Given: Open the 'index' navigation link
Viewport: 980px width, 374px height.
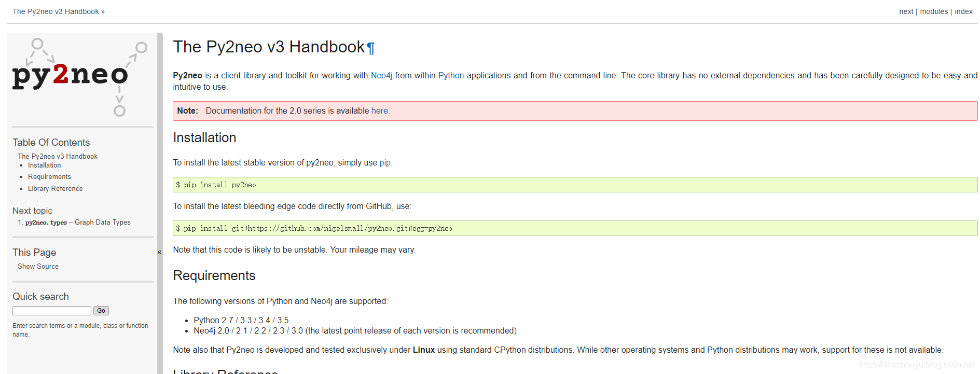Looking at the screenshot, I should tap(963, 11).
